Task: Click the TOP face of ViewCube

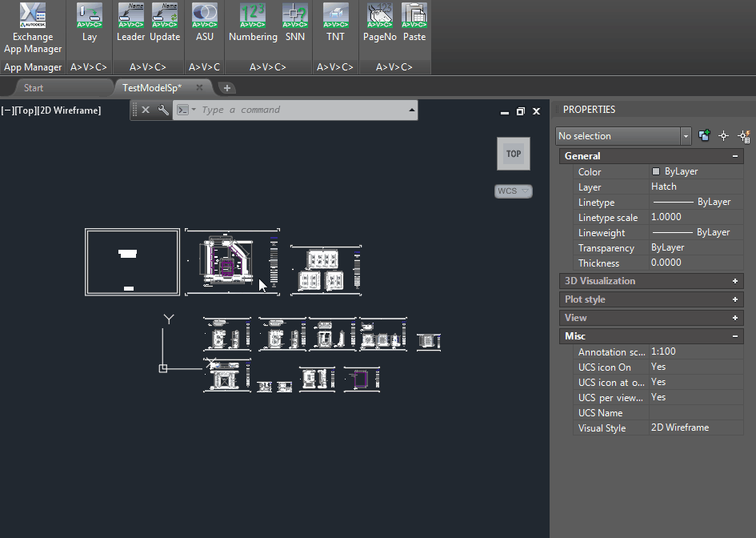Action: pyautogui.click(x=514, y=154)
